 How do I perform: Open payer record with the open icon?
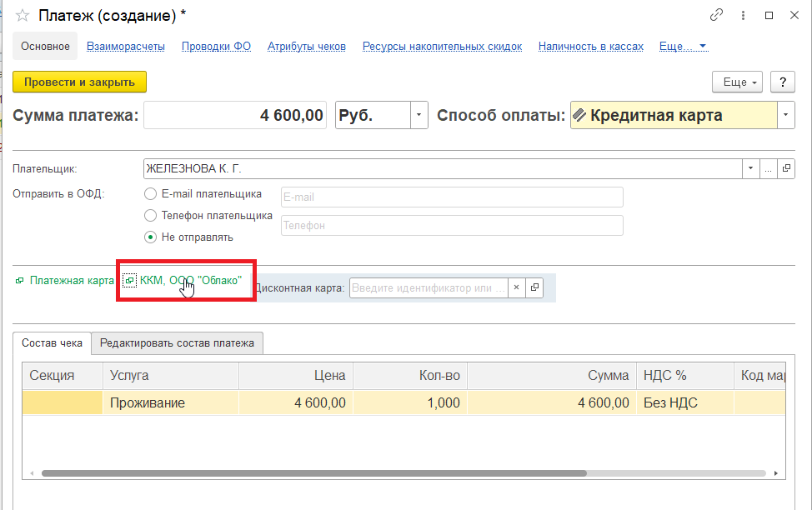pos(786,169)
